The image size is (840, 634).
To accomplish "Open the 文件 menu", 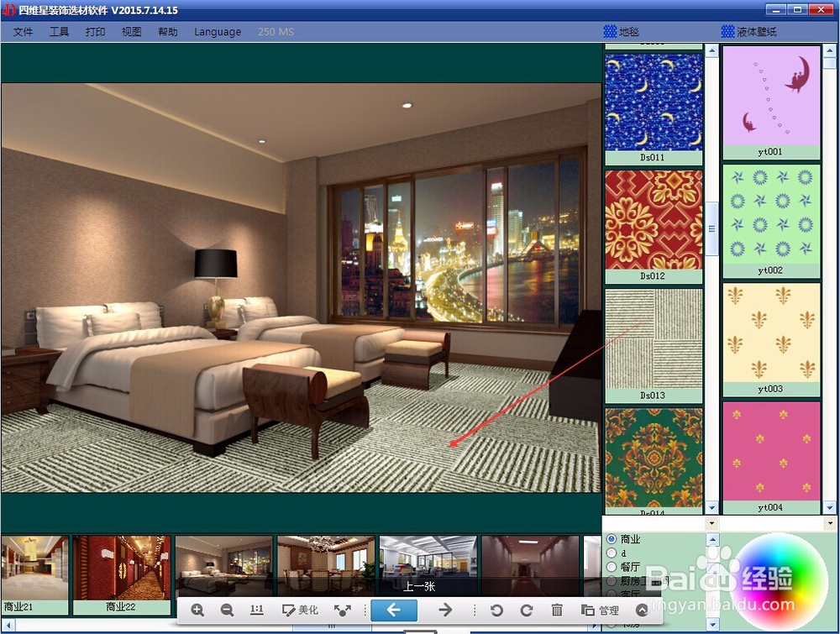I will click(23, 32).
